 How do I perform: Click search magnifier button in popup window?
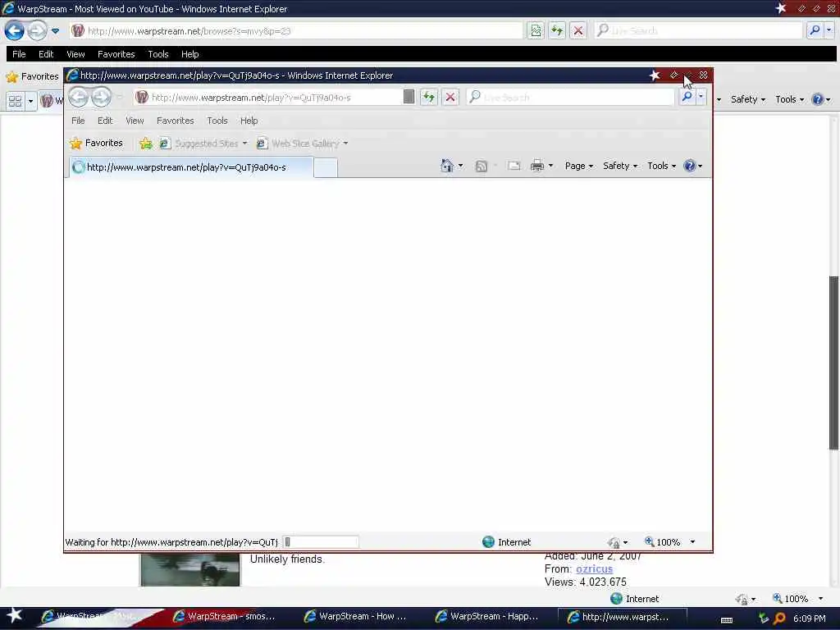click(x=687, y=97)
